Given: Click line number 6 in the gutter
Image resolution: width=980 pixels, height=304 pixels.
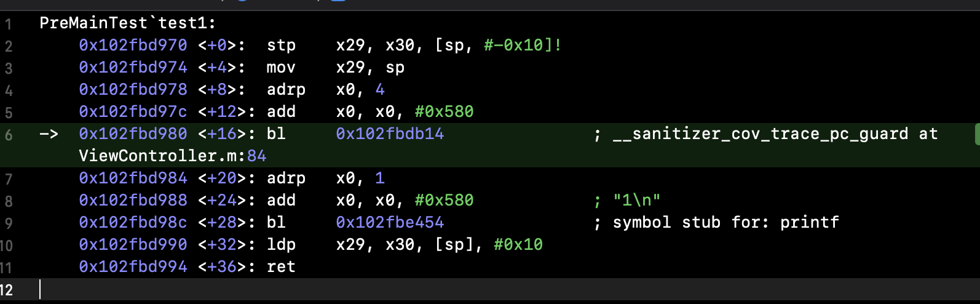Looking at the screenshot, I should tap(8, 135).
